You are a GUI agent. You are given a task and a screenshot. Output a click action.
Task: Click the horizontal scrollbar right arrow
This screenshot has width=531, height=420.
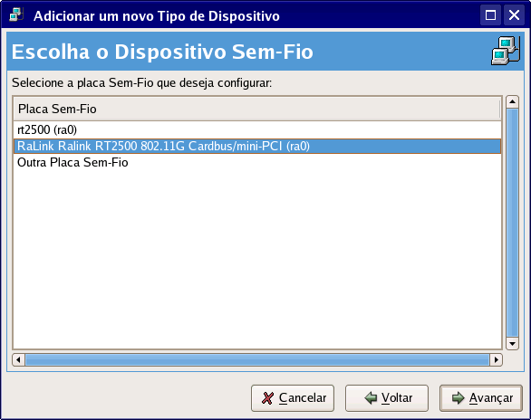(497, 360)
